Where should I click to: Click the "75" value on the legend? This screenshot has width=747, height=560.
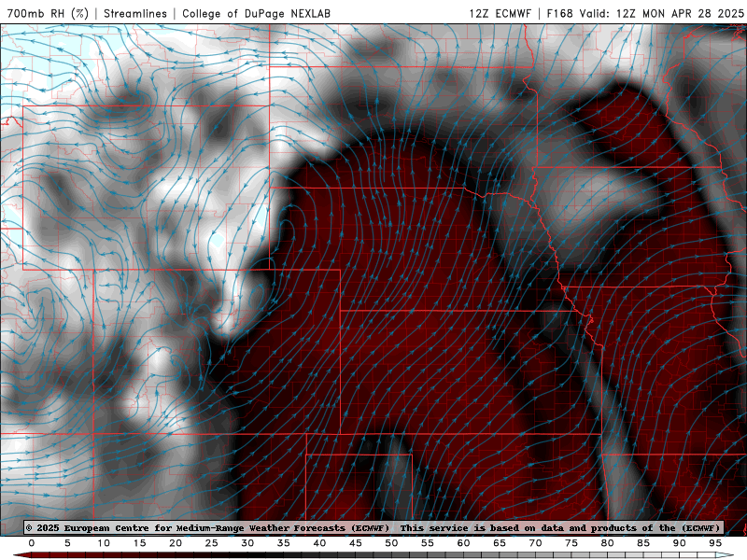571,543
